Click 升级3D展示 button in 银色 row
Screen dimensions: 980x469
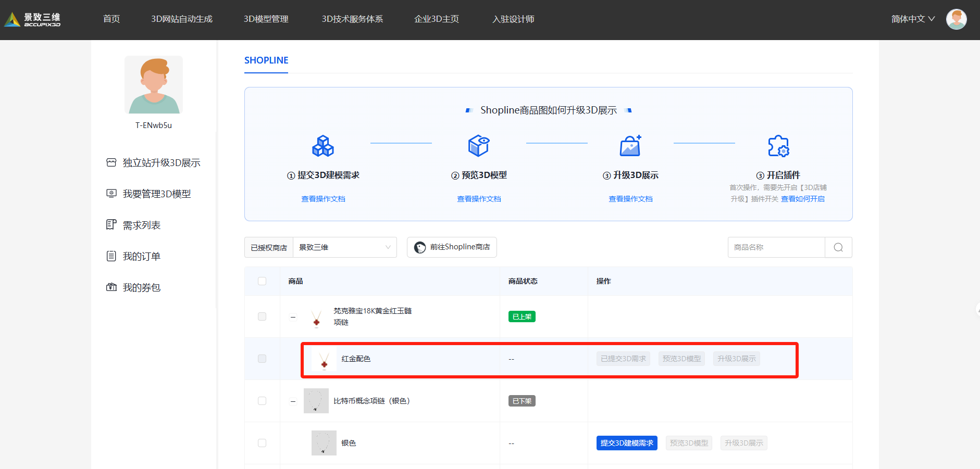[744, 443]
